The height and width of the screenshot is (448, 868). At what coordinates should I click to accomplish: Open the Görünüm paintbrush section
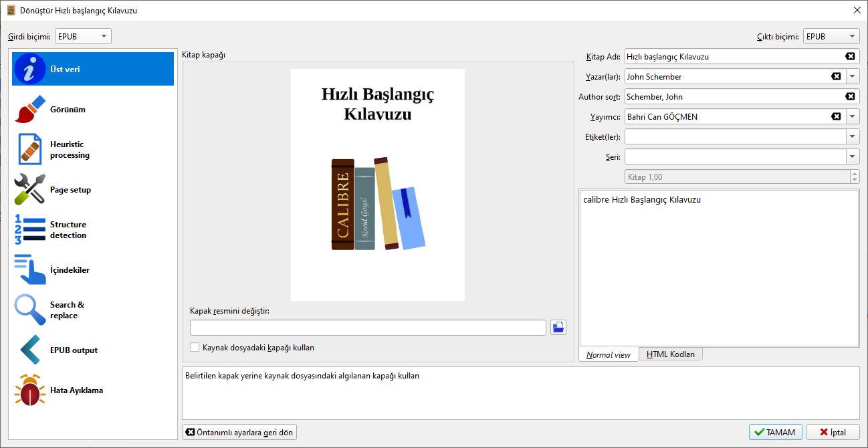[30, 110]
